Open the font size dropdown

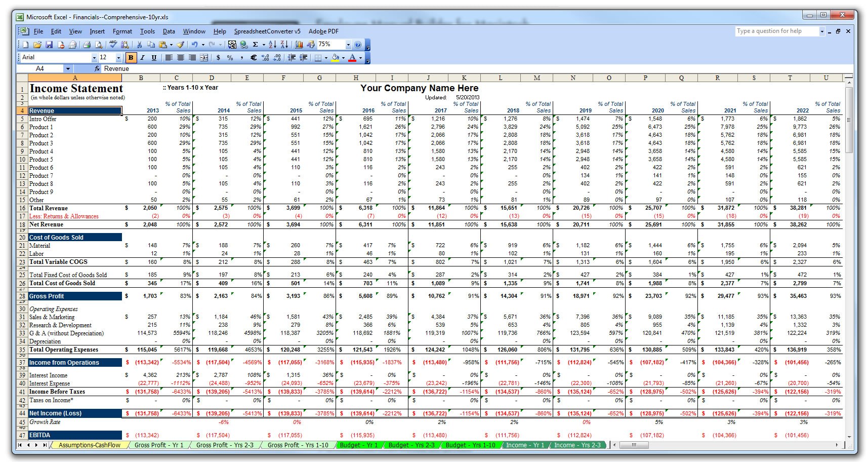click(x=118, y=58)
